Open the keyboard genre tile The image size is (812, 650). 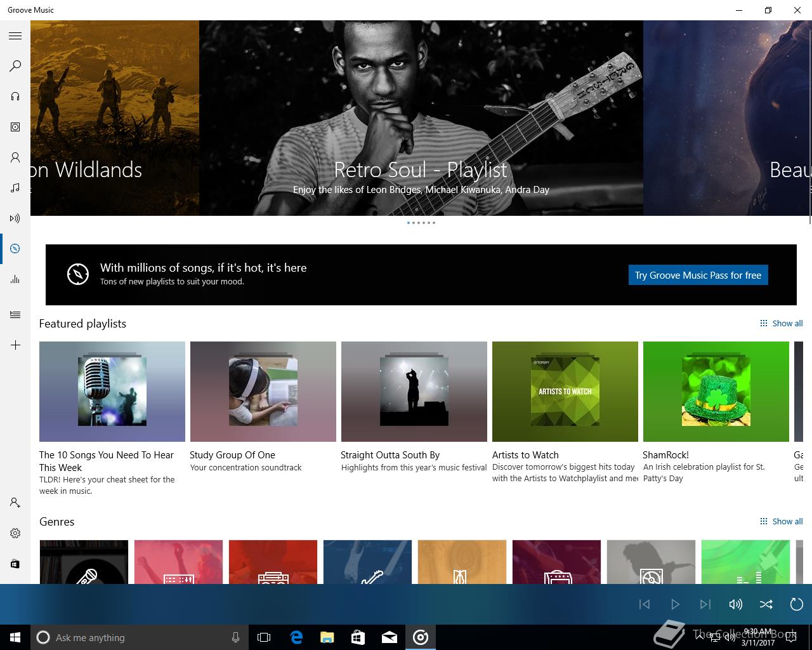178,562
